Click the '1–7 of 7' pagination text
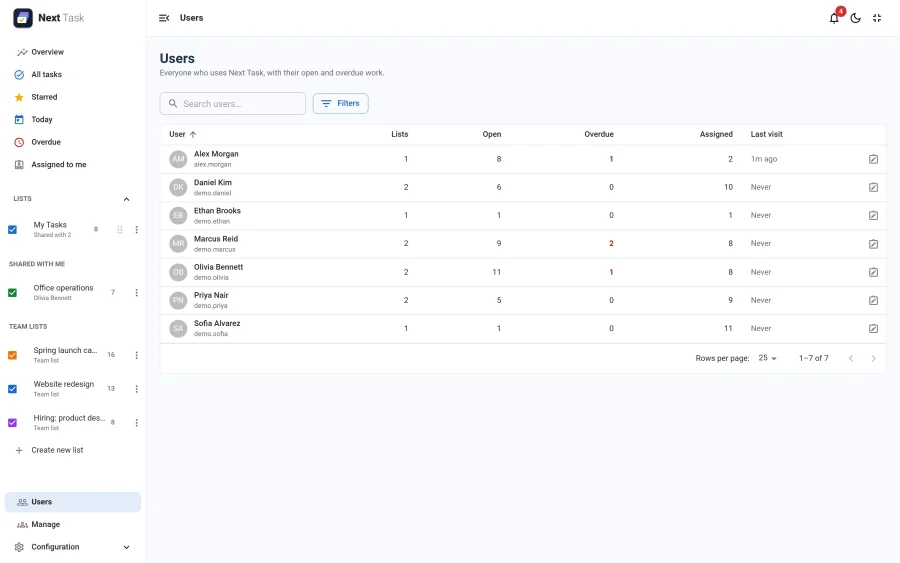The height and width of the screenshot is (563, 900). [813, 358]
